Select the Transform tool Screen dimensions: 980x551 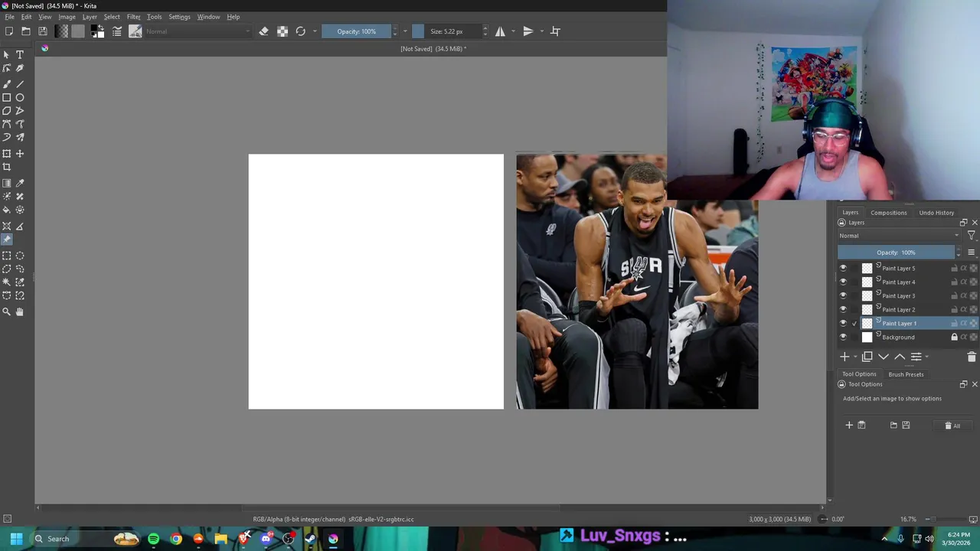click(7, 154)
